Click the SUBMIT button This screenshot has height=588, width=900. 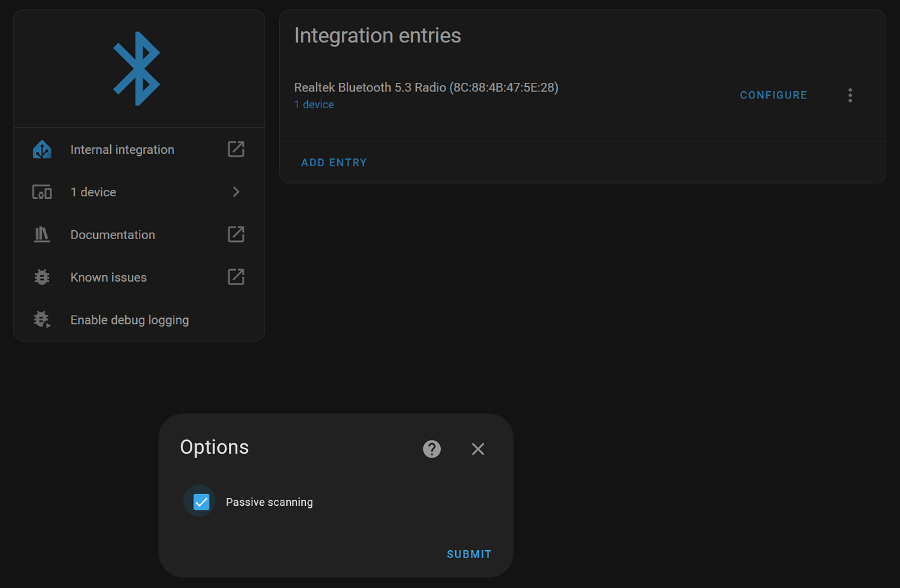468,553
